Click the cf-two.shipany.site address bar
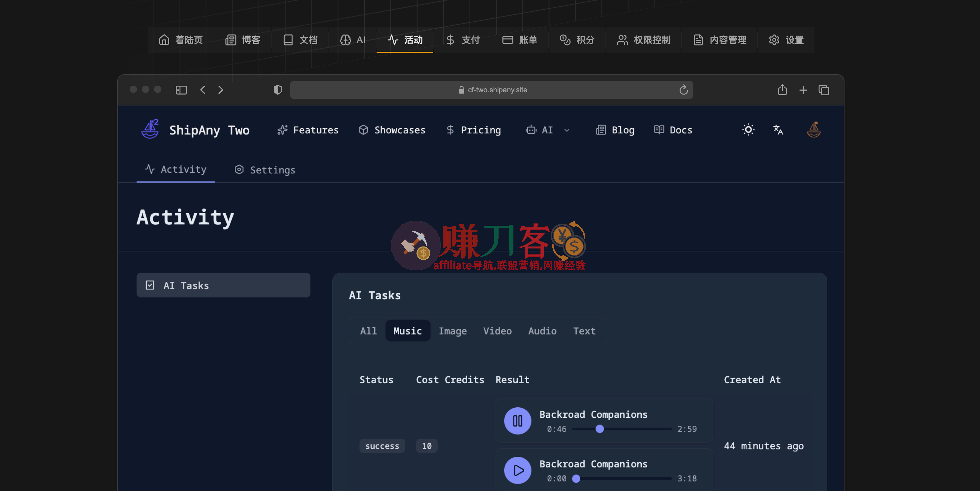 point(492,90)
